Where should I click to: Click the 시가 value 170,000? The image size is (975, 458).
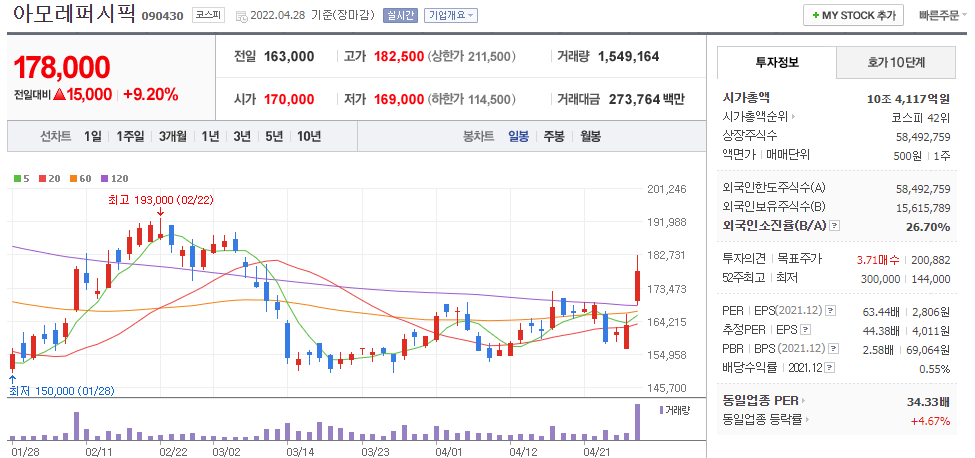289,99
